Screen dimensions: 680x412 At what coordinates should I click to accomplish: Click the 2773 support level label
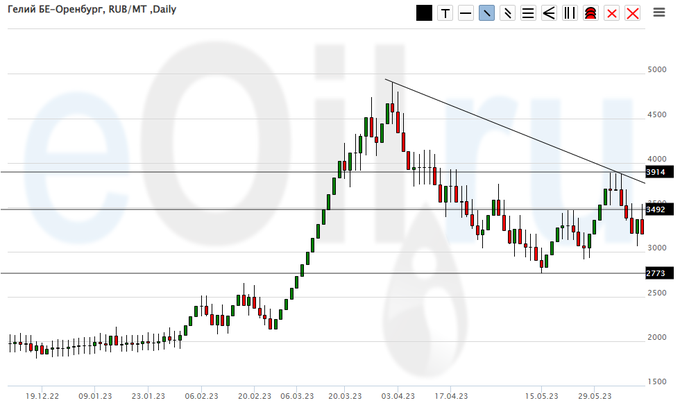(658, 273)
